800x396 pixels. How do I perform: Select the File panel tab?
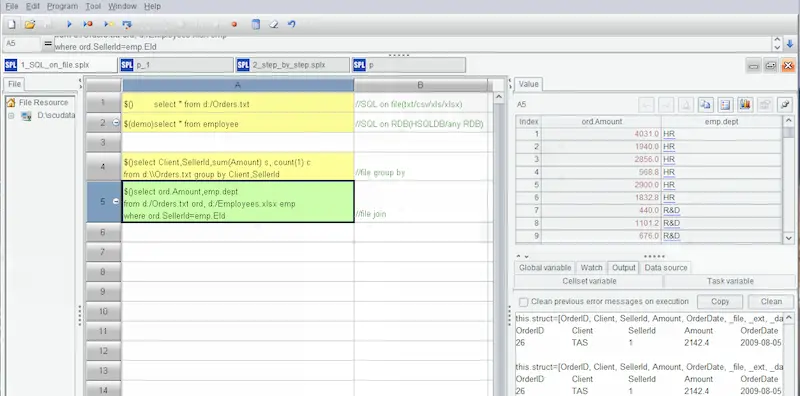click(x=14, y=84)
